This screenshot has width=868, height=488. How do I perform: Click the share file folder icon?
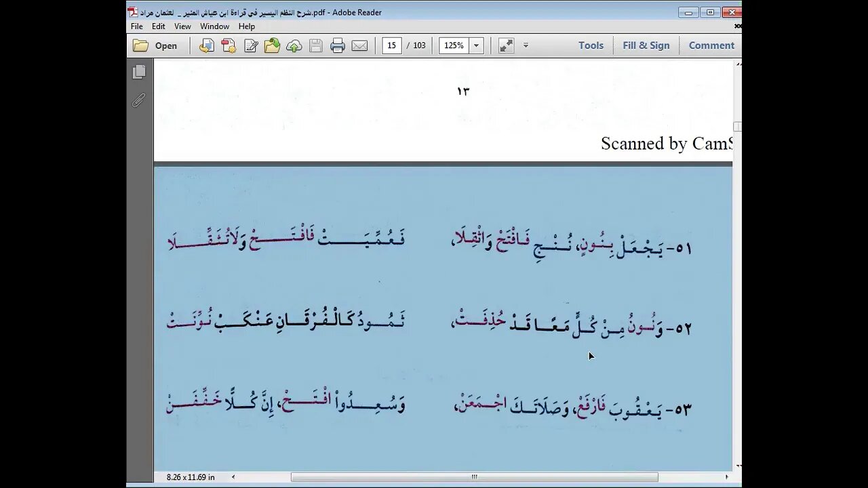[x=272, y=45]
